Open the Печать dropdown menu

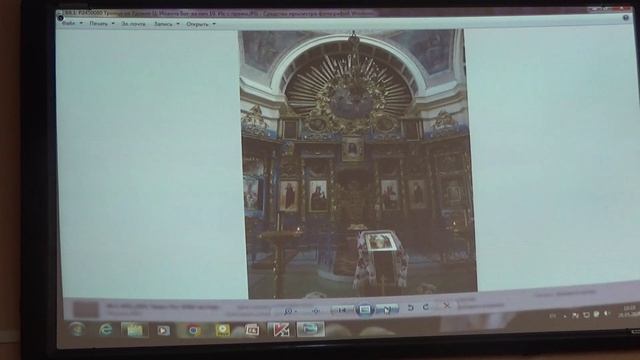click(102, 24)
